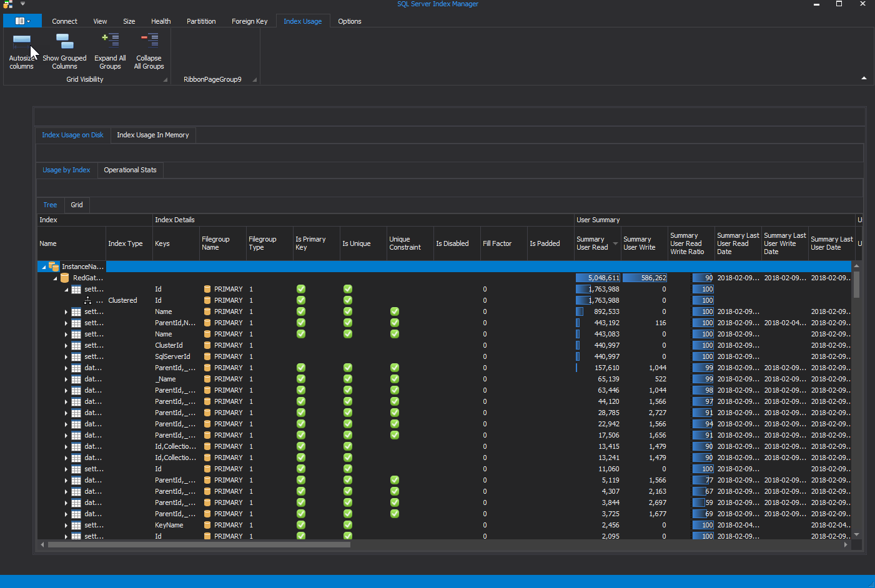Click Is Primary Key check in Clustered row
Screen dimensions: 875x588
[x=301, y=300]
